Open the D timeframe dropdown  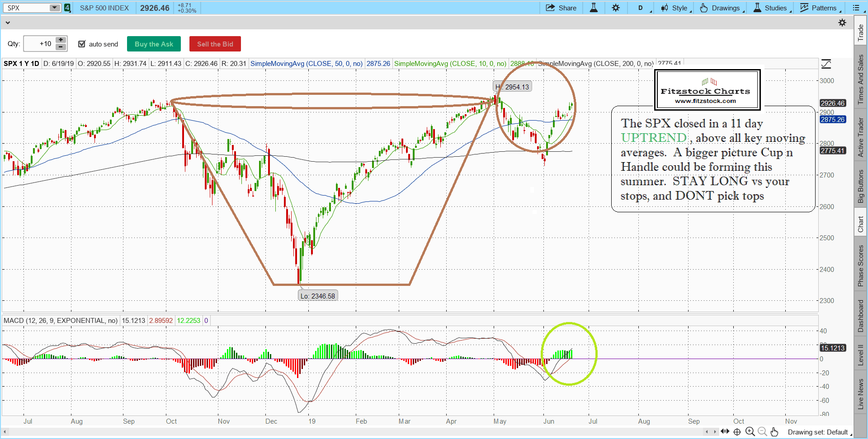[x=642, y=8]
